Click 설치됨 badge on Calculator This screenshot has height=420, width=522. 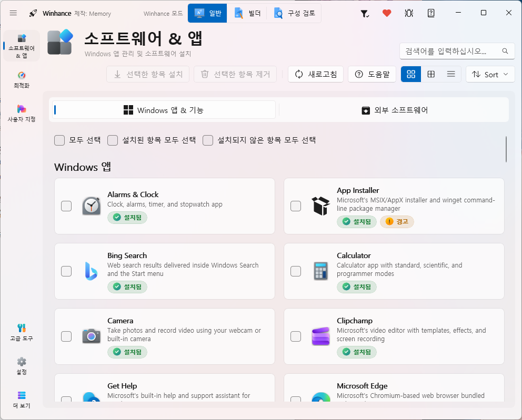tap(357, 286)
